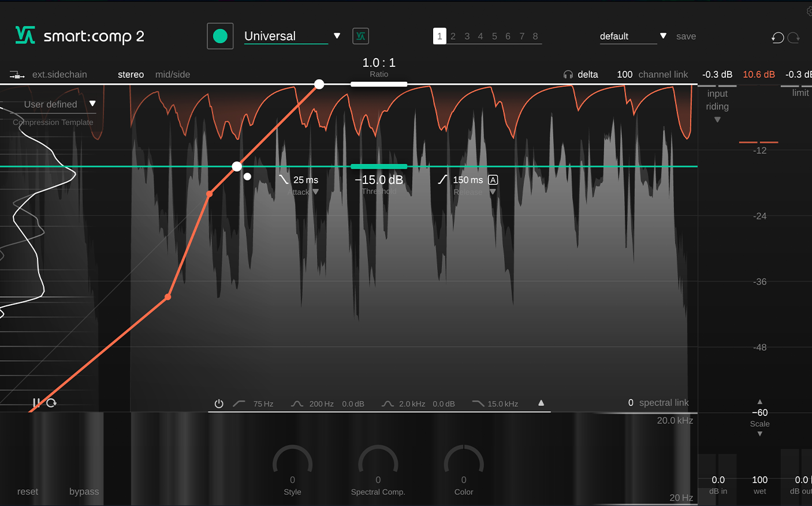
Task: Expand the input riding arrow
Action: pos(717,120)
